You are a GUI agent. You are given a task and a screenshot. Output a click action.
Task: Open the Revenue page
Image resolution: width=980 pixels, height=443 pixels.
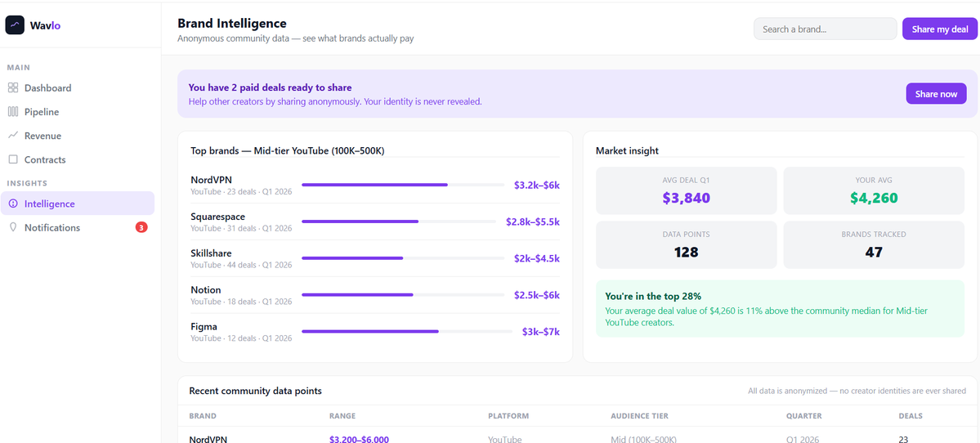point(78,136)
